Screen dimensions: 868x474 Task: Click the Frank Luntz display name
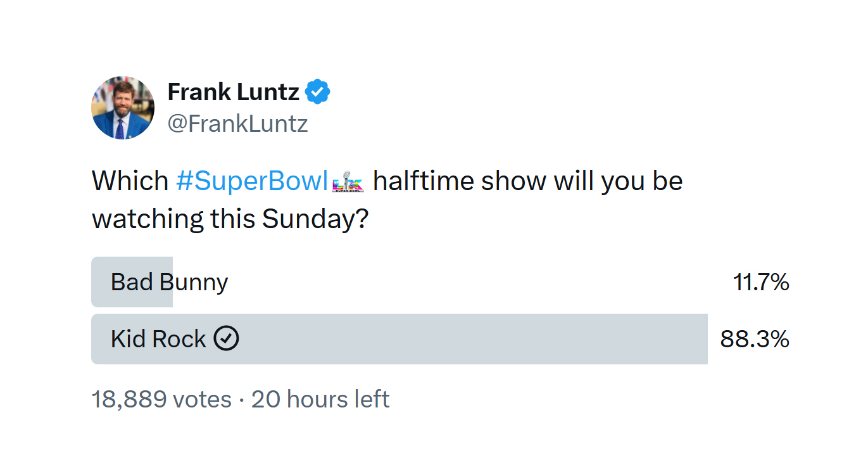[x=233, y=93]
